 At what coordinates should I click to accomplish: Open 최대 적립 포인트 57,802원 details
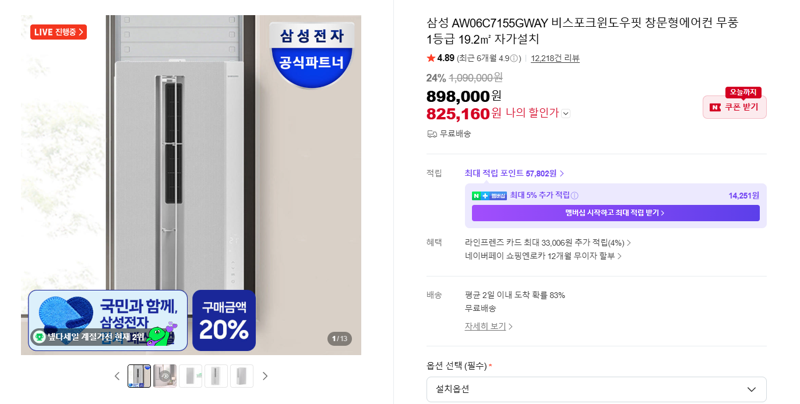click(514, 173)
